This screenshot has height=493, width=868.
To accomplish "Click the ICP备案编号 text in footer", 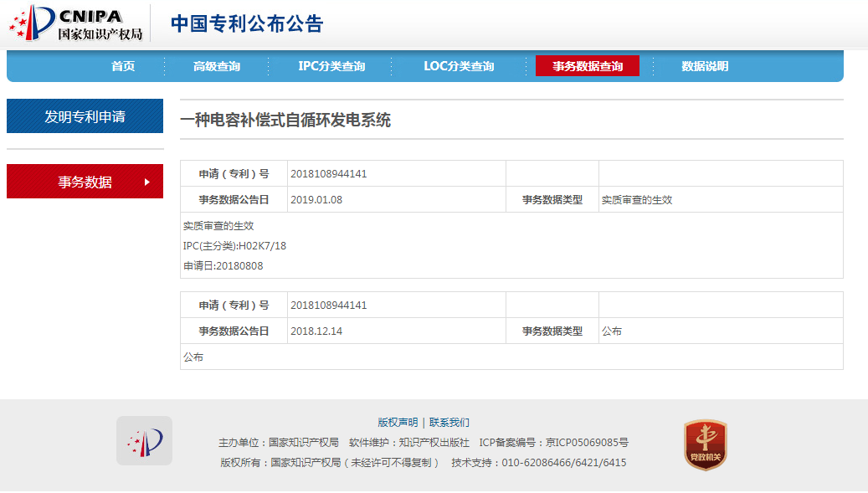I will click(x=553, y=443).
